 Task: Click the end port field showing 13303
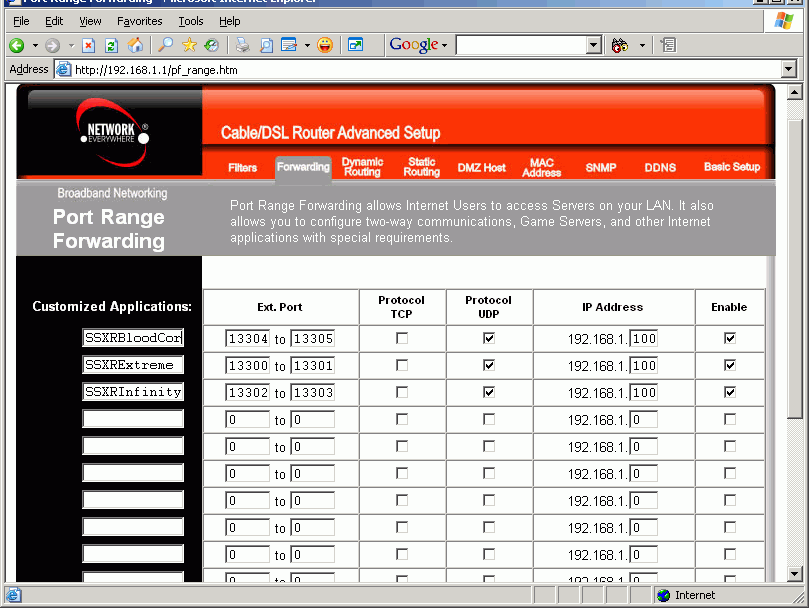[313, 392]
